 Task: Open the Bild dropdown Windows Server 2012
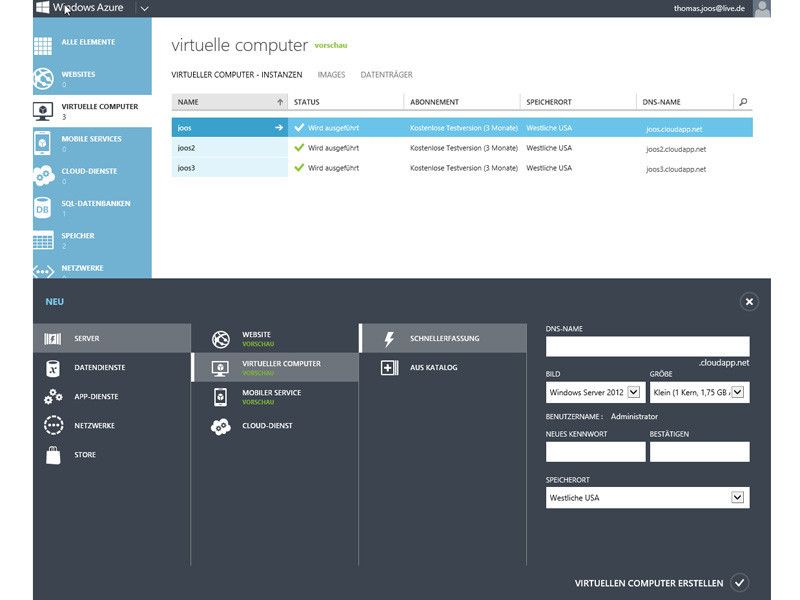[594, 392]
